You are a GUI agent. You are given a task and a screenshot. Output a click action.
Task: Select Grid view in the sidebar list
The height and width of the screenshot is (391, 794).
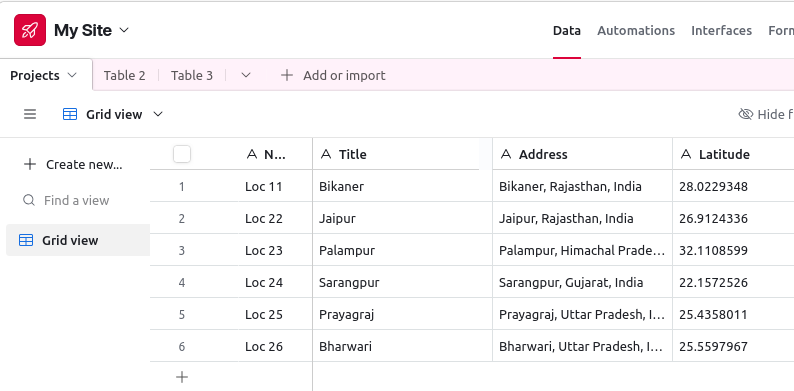[x=78, y=240]
